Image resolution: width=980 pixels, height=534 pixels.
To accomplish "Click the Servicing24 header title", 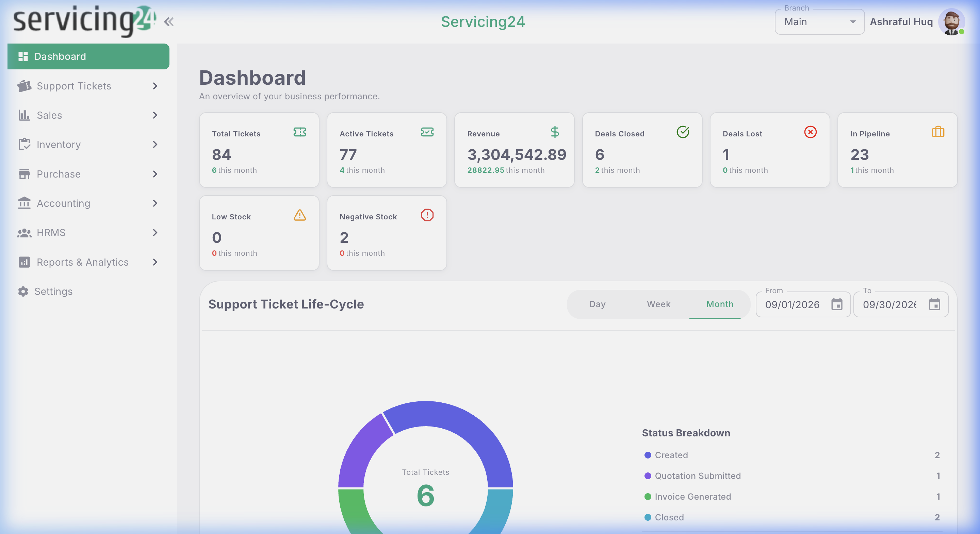I will pyautogui.click(x=483, y=22).
